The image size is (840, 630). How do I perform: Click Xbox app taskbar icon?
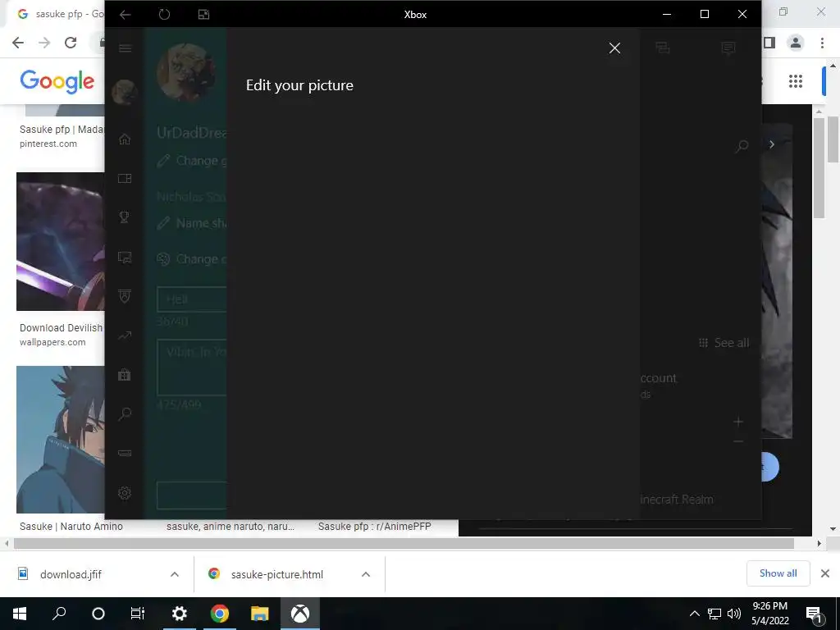point(300,614)
